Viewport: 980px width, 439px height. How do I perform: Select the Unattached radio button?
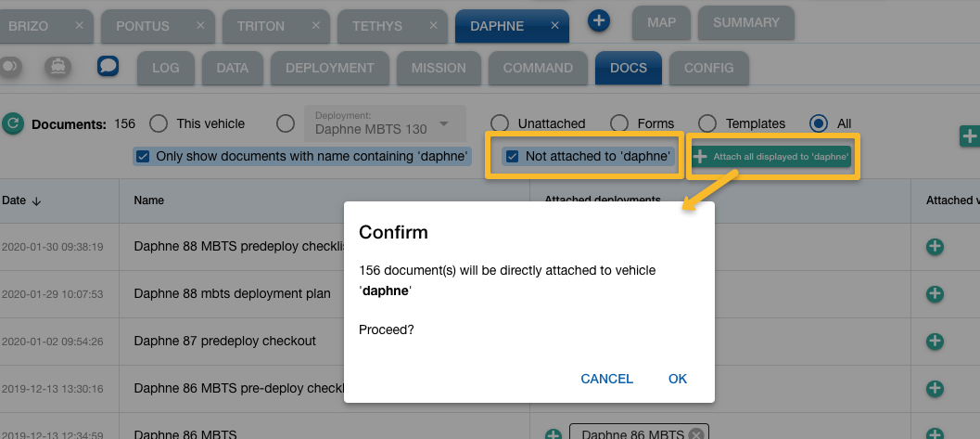pyautogui.click(x=500, y=123)
